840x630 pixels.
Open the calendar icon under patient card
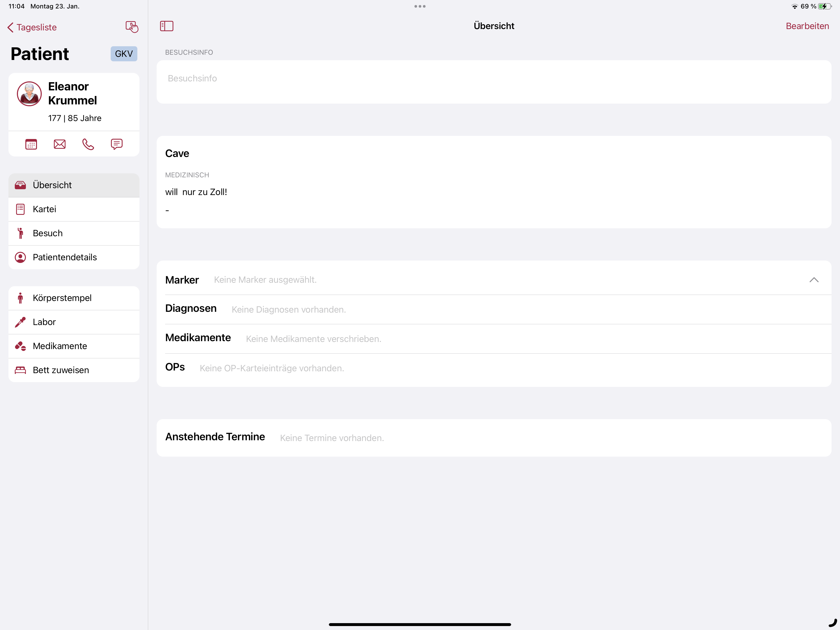click(x=31, y=144)
